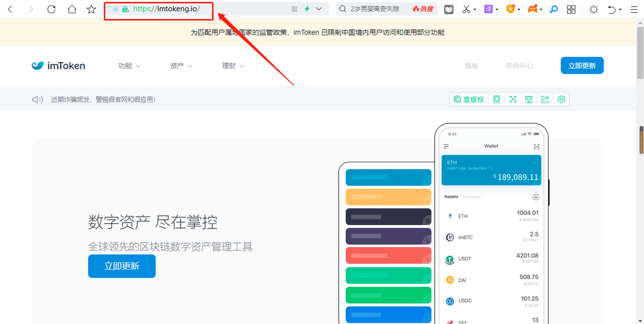
Task: Click the green lock security icon
Action: click(125, 9)
